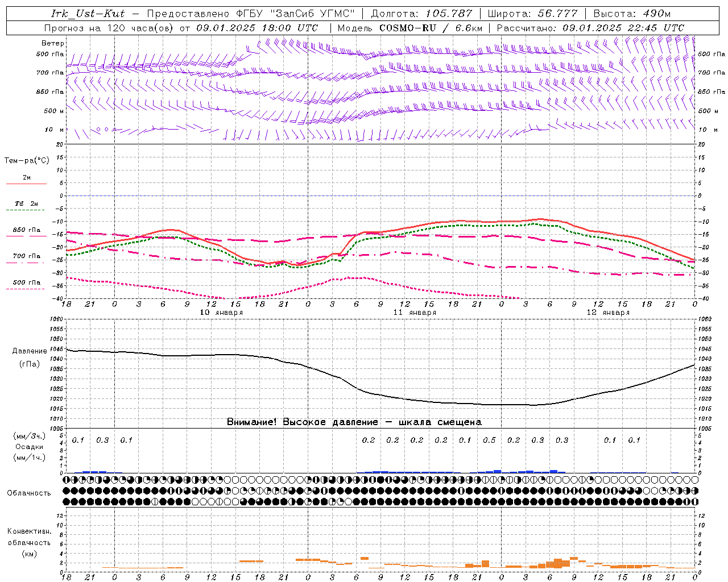
Task: Click the "Тем-ра(°C)" temperature panel label
Action: pos(27,161)
